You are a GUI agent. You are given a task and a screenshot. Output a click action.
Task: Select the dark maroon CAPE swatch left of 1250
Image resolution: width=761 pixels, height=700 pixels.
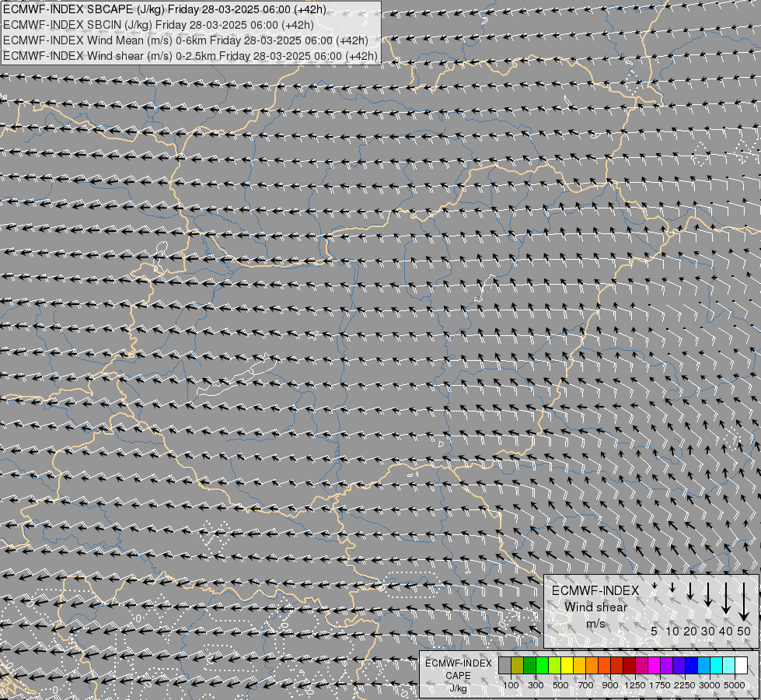pos(629,666)
